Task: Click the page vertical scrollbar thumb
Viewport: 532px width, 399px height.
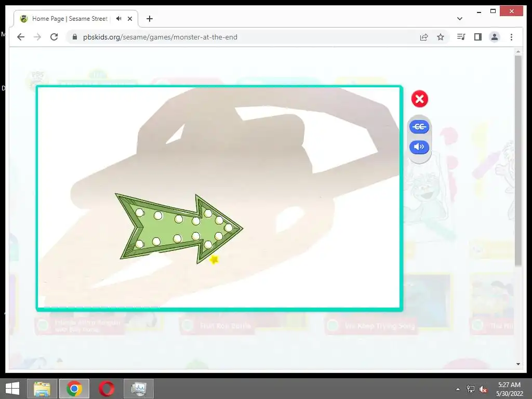Action: (518, 160)
